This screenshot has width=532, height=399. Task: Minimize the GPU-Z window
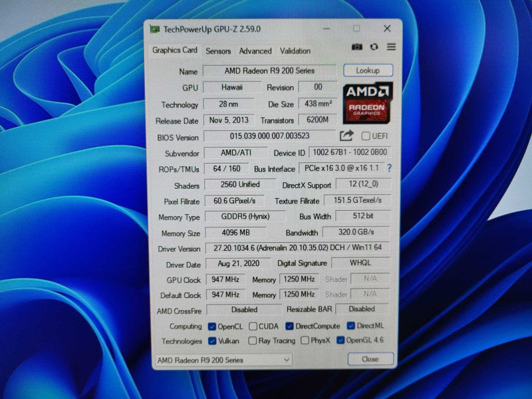[327, 29]
